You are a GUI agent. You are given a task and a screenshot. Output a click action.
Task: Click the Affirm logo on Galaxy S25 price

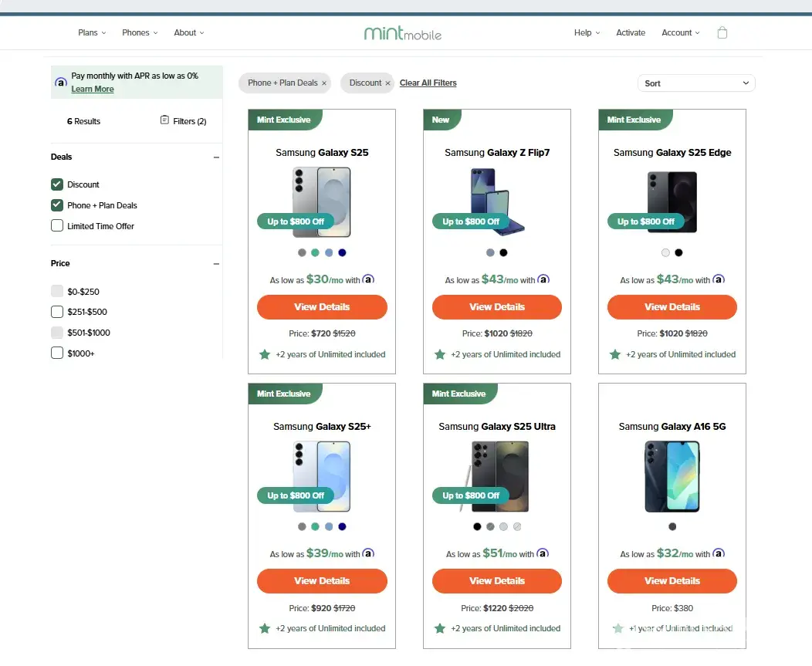click(368, 279)
